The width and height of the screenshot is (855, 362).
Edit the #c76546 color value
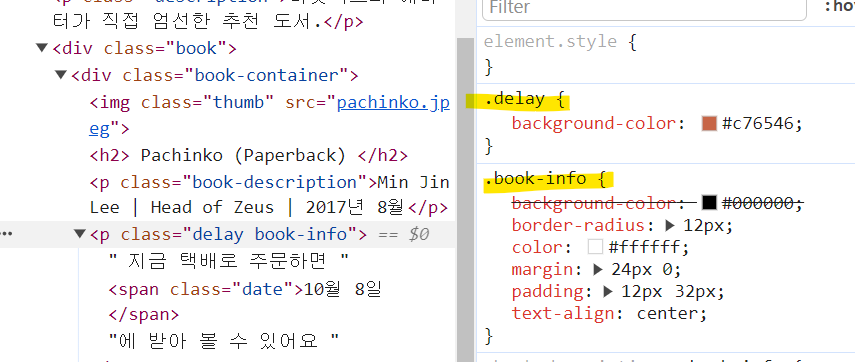click(x=757, y=124)
